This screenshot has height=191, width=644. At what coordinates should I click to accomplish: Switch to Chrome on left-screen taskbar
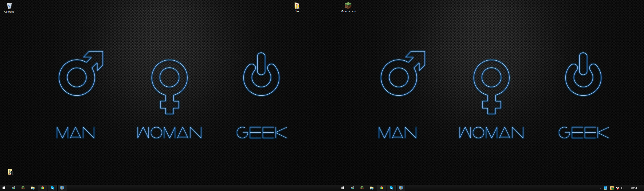point(43,188)
